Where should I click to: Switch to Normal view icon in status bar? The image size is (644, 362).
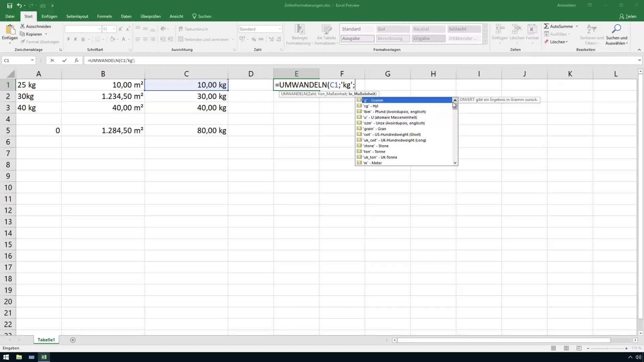pos(553,348)
